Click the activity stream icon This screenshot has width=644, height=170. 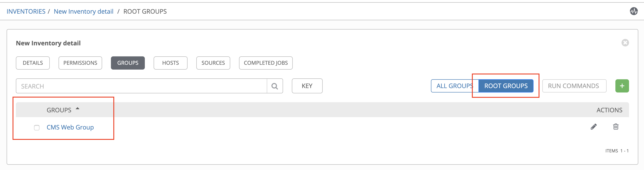coord(633,11)
